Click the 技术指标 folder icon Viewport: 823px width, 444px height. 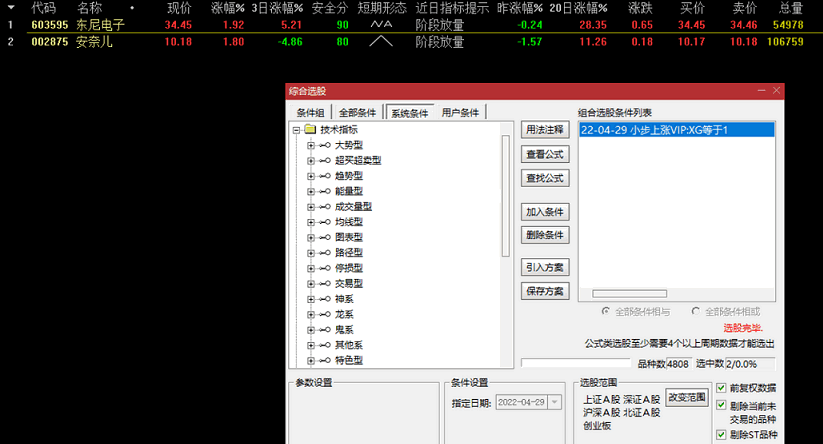click(x=310, y=129)
